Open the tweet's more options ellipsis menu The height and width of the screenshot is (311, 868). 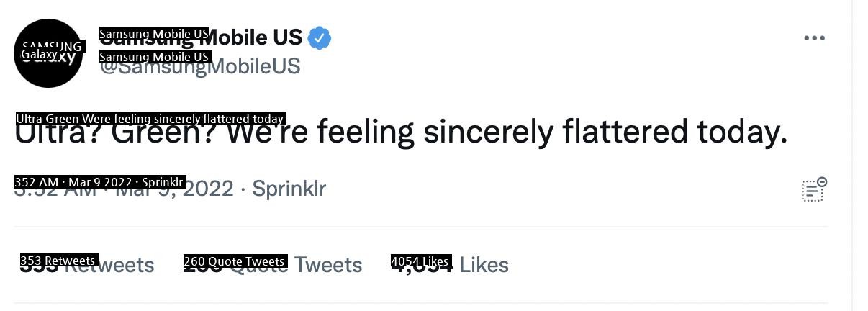point(814,38)
